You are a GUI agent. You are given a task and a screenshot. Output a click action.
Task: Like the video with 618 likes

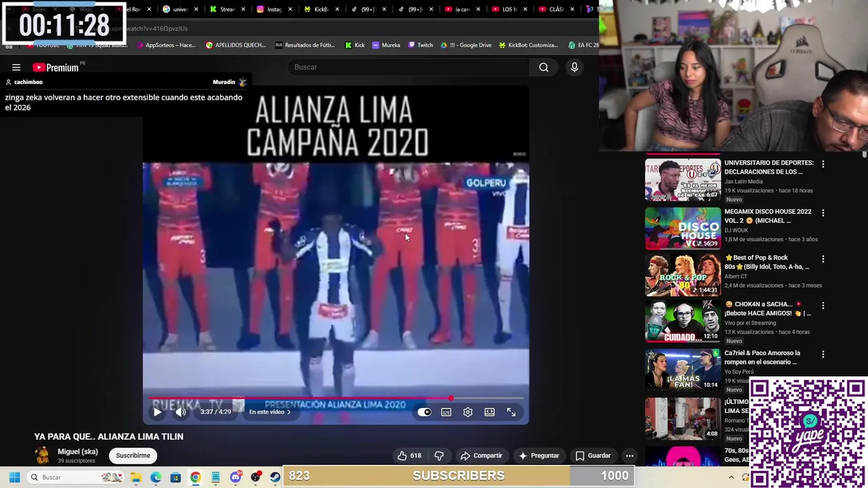point(409,455)
